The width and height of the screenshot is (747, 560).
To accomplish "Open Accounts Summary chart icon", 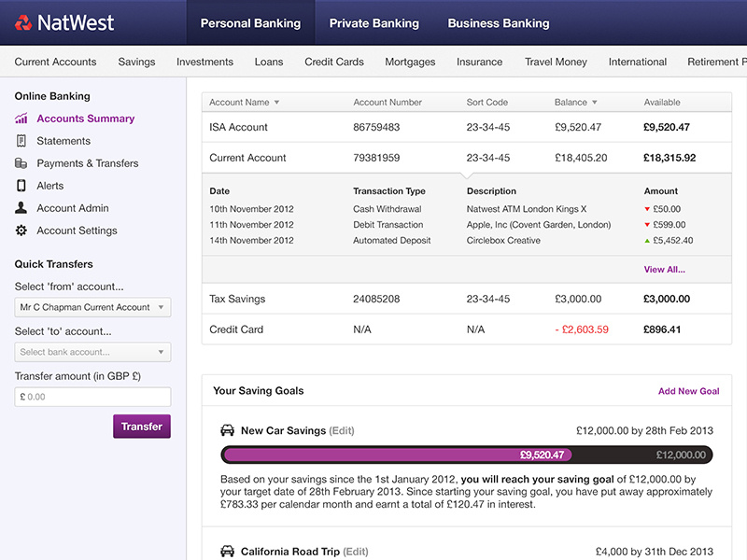I will coord(21,119).
